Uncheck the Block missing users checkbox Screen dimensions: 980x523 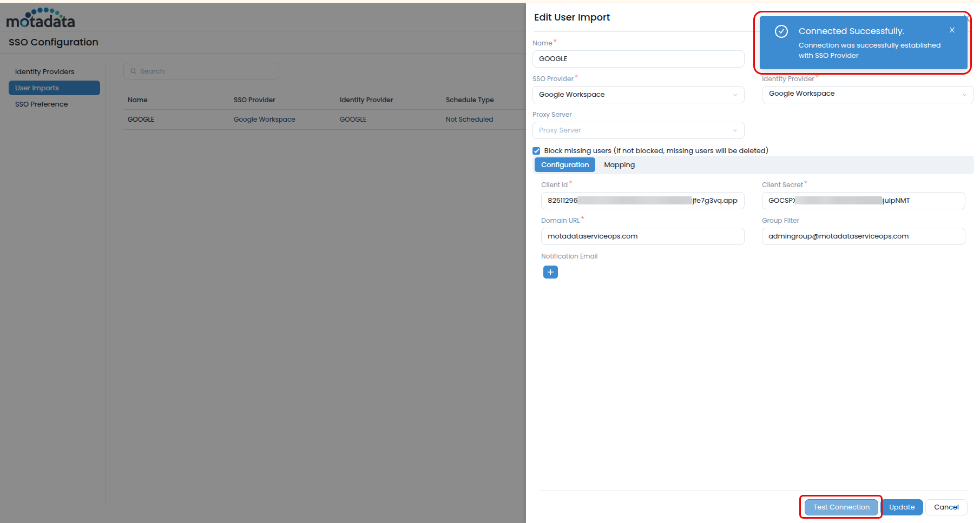(x=536, y=151)
